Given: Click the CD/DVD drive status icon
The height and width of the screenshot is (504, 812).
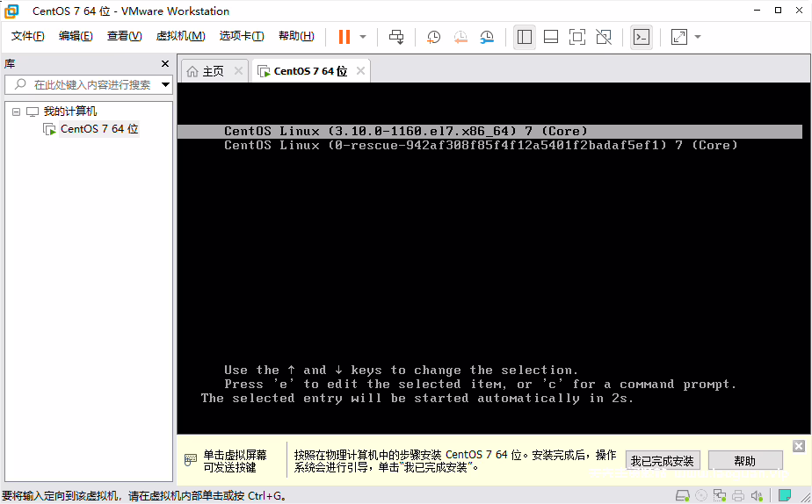Looking at the screenshot, I should (701, 496).
